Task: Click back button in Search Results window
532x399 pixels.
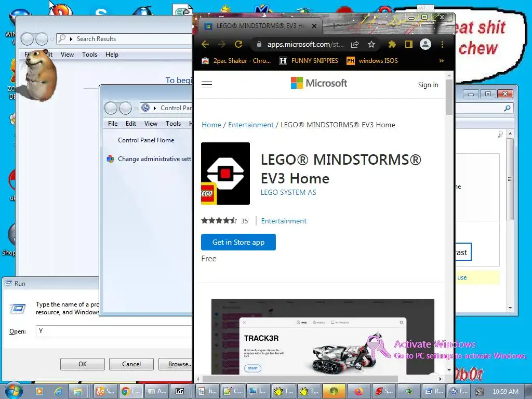Action: 27,39
